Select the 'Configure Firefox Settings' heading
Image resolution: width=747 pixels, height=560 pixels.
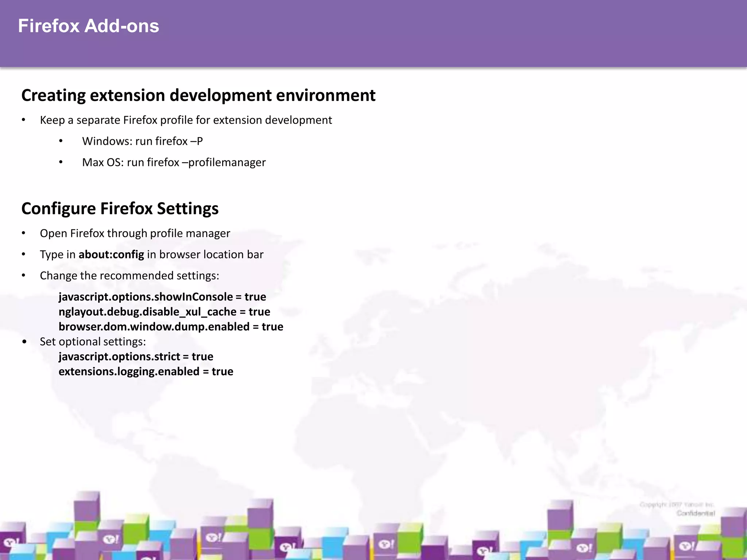[x=120, y=209]
